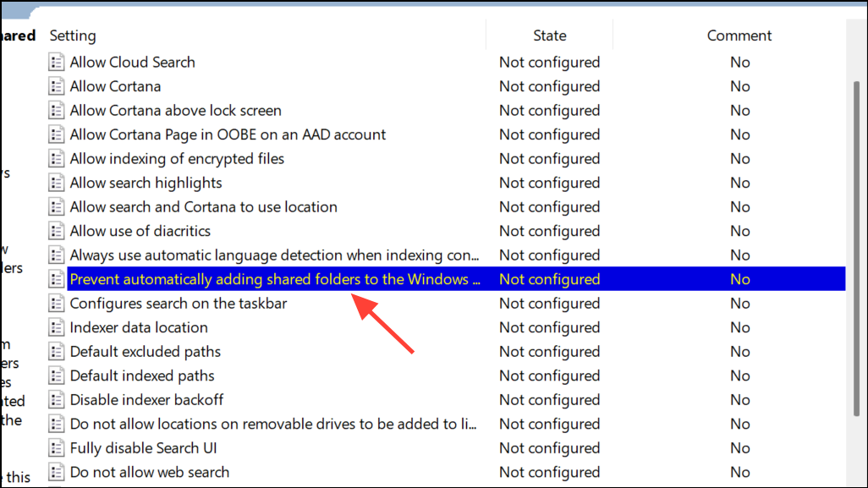
Task: Select the Allow Cortana above lock screen policy
Action: point(175,111)
